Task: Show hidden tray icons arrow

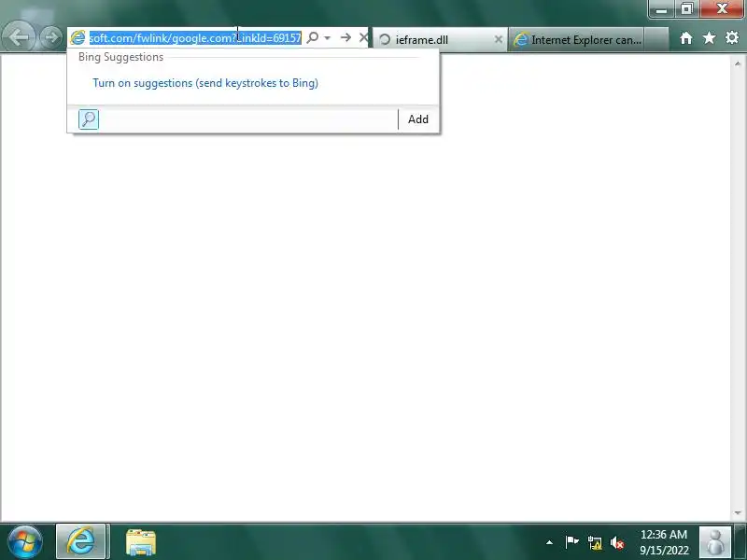Action: pyautogui.click(x=549, y=542)
